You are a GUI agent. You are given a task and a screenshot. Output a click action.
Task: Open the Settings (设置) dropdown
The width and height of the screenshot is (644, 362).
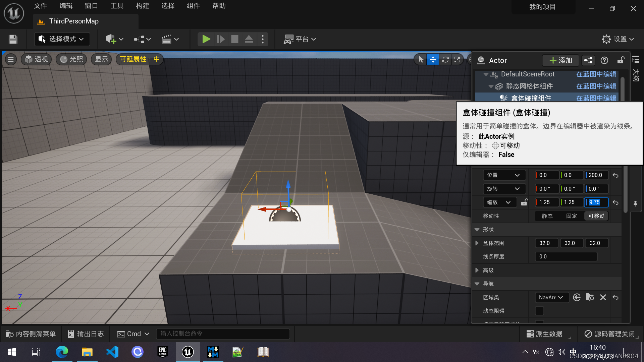click(x=618, y=39)
